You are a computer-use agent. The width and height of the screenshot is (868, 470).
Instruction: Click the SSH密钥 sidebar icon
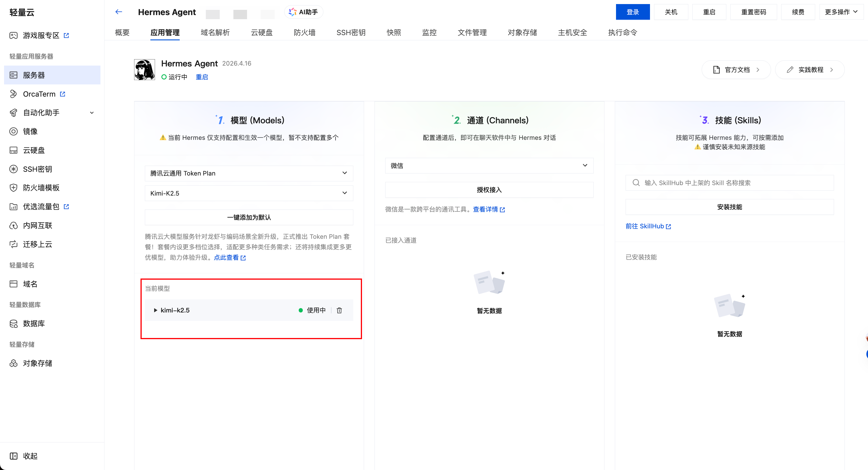click(x=13, y=169)
